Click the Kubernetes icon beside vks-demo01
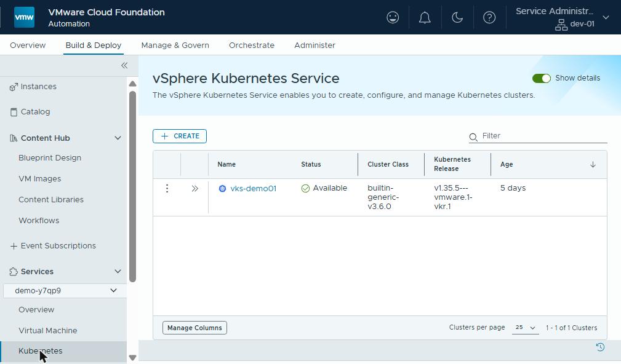The image size is (621, 364). (x=222, y=188)
